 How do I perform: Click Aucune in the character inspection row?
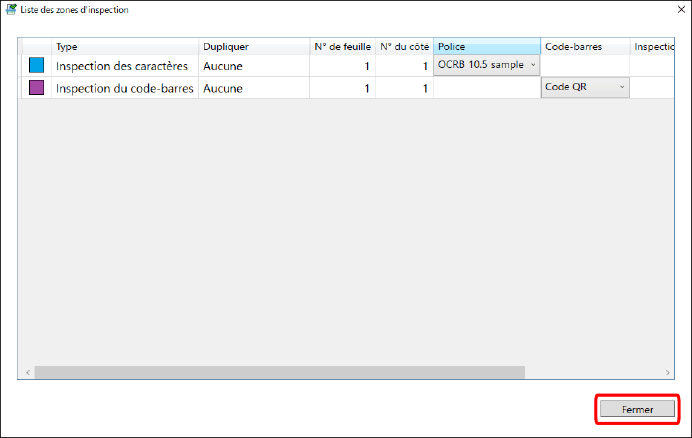pyautogui.click(x=225, y=66)
